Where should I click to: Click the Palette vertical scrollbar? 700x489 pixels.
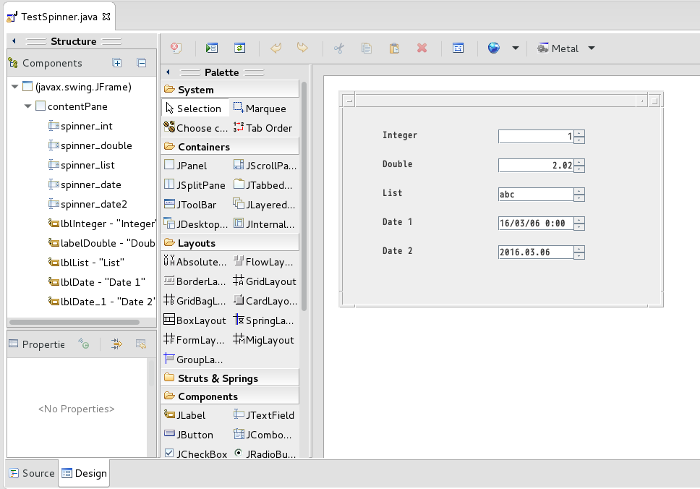tap(304, 196)
